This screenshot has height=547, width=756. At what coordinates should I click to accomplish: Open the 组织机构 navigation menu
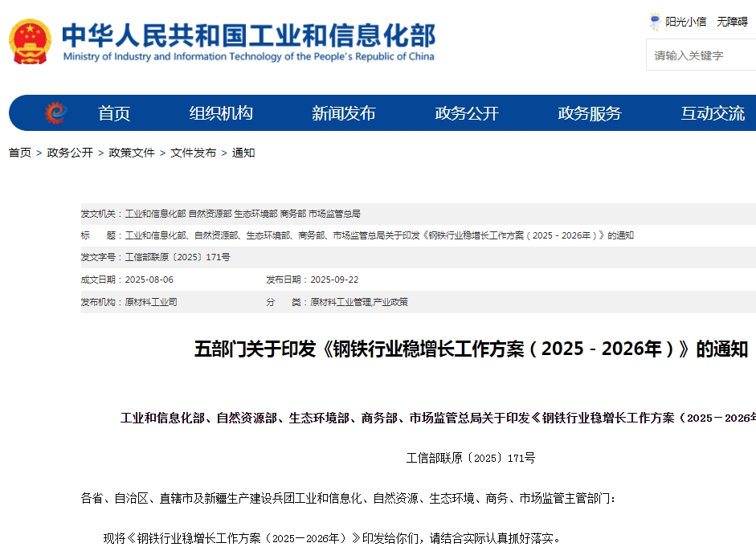(x=221, y=113)
